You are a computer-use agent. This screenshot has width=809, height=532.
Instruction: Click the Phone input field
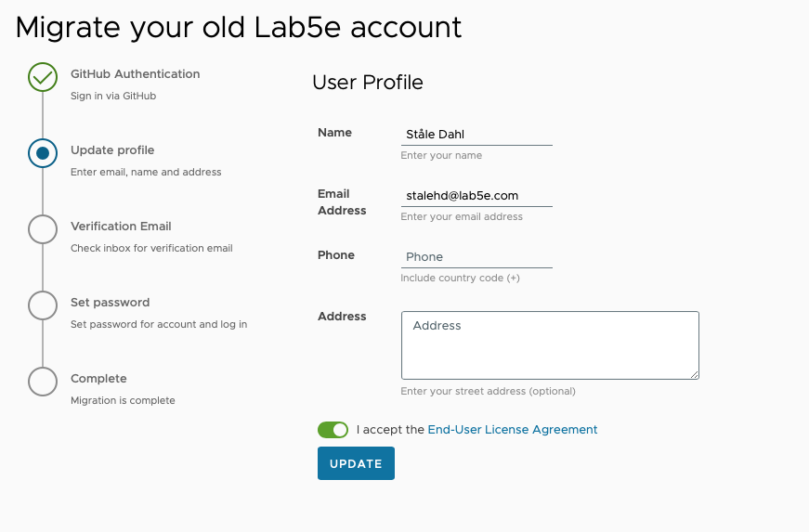[476, 257]
